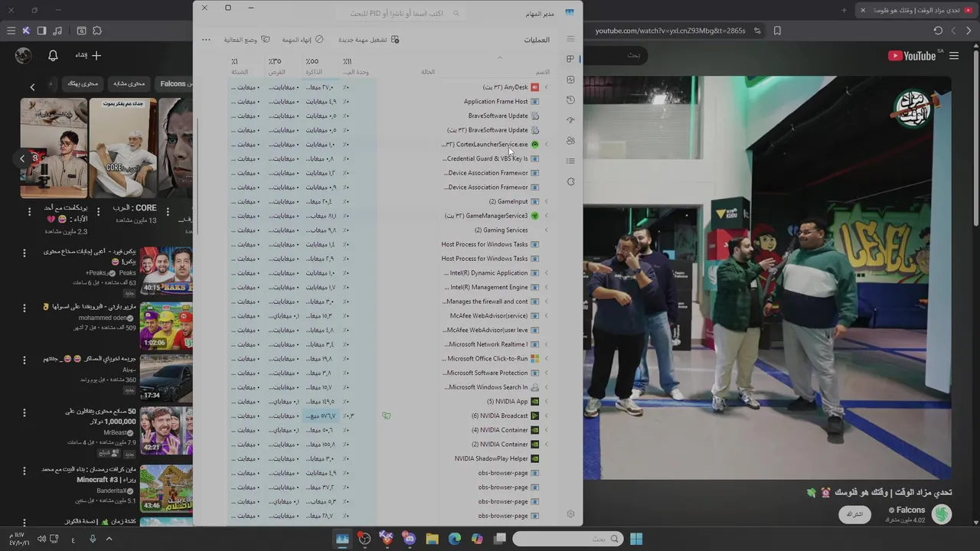The height and width of the screenshot is (551, 980).
Task: Open Task Manager hamburger navigation menu
Action: coord(570,39)
